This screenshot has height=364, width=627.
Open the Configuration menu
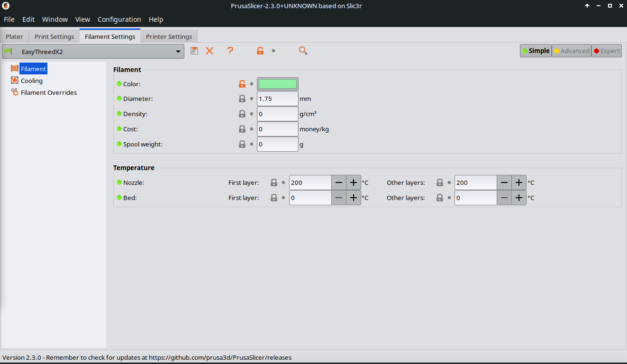pyautogui.click(x=119, y=19)
